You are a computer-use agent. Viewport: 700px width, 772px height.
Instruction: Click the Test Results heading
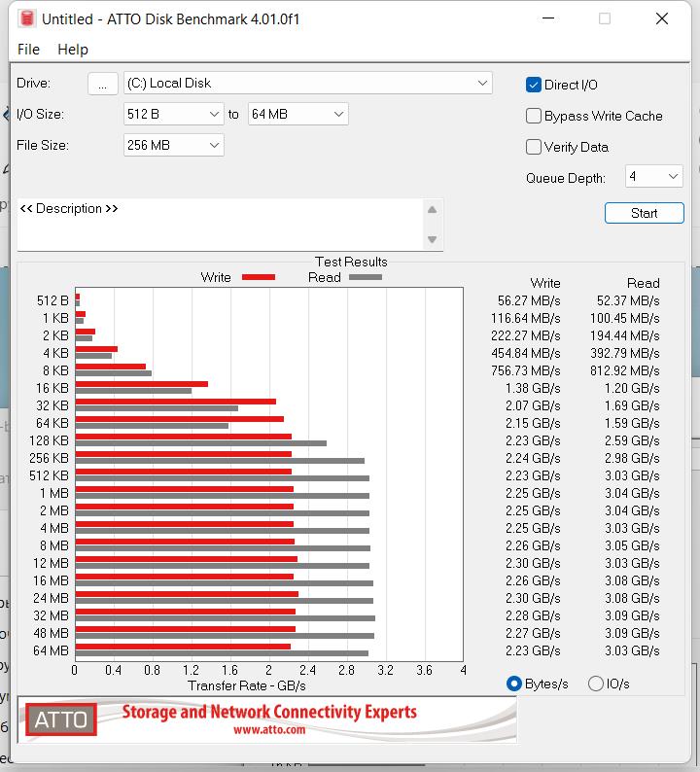coord(351,262)
